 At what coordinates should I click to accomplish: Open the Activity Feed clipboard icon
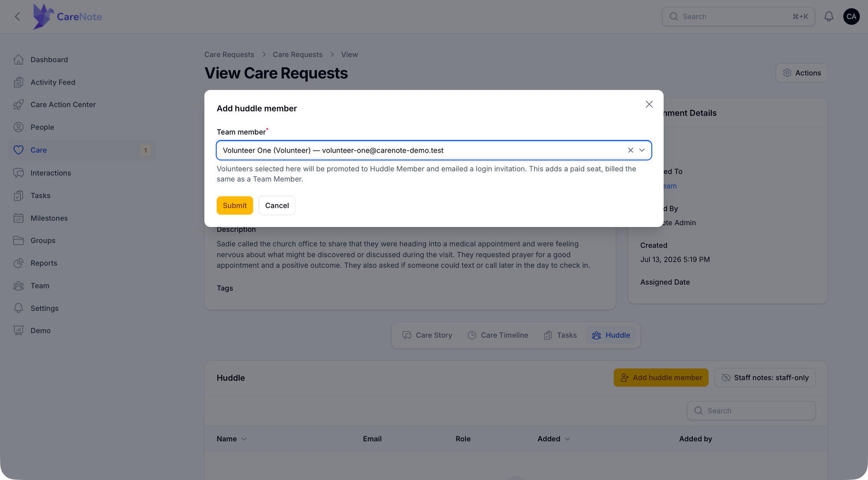tap(18, 82)
